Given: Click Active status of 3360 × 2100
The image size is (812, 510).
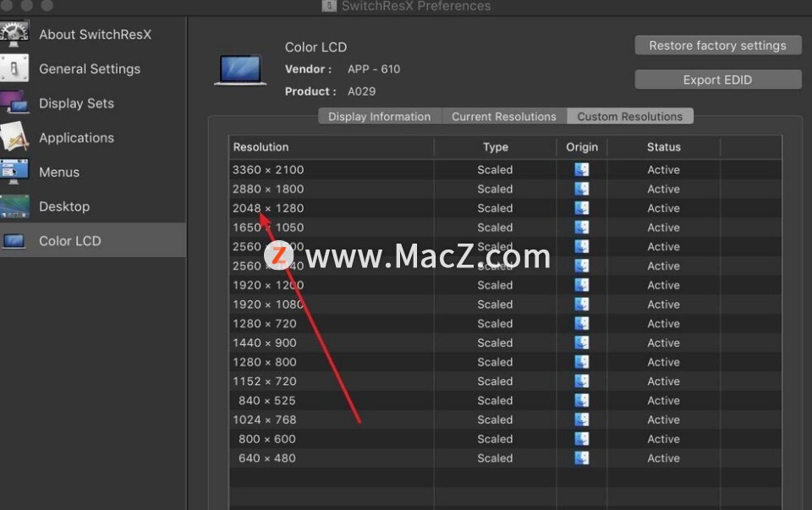Looking at the screenshot, I should pos(663,170).
